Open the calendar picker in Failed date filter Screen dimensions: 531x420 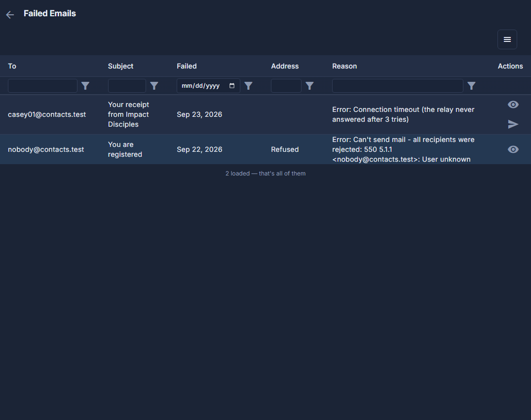pos(232,86)
